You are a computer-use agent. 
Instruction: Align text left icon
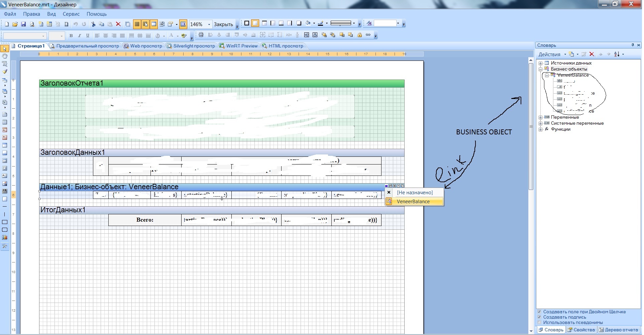[97, 35]
